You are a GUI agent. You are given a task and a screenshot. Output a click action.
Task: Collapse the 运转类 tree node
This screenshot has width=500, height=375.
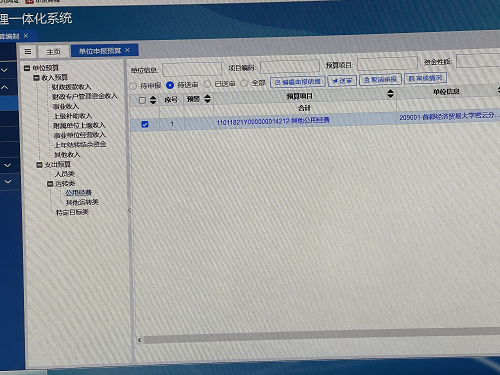point(50,184)
